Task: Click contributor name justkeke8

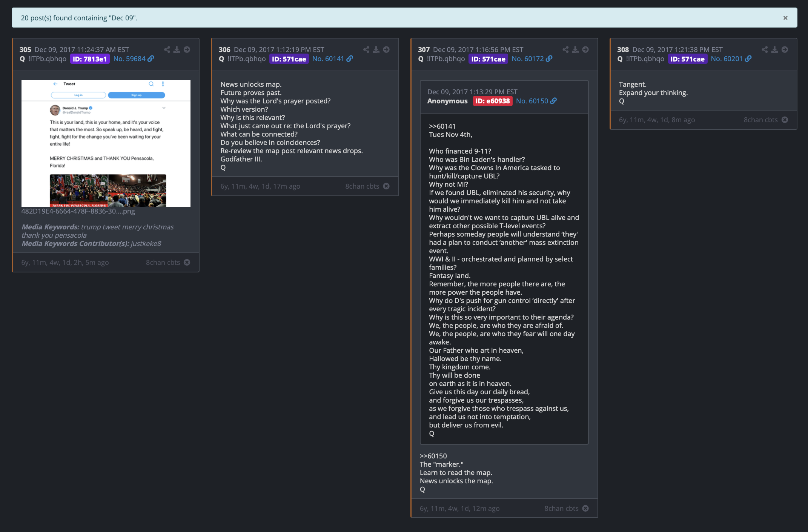Action: click(x=146, y=244)
